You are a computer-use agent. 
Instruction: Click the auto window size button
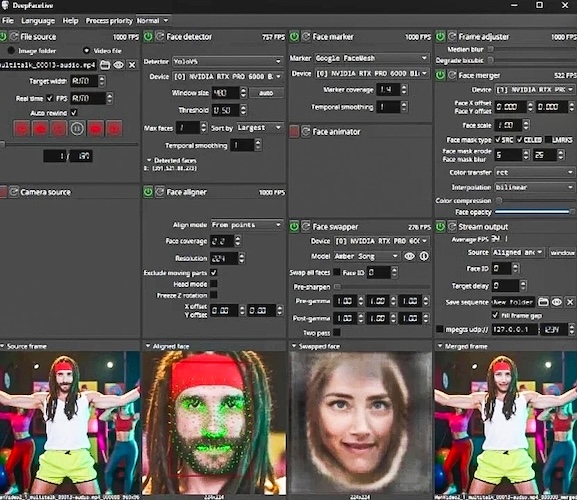[x=266, y=93]
